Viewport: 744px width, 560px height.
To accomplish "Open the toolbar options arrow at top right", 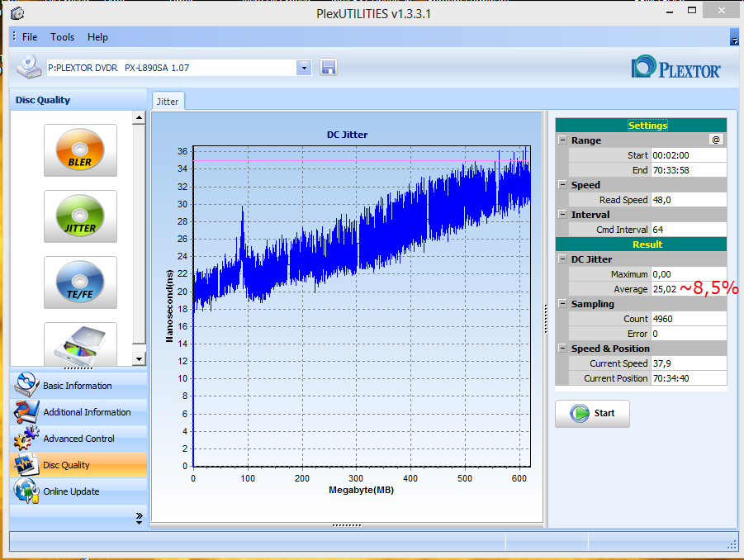I will coord(734,37).
